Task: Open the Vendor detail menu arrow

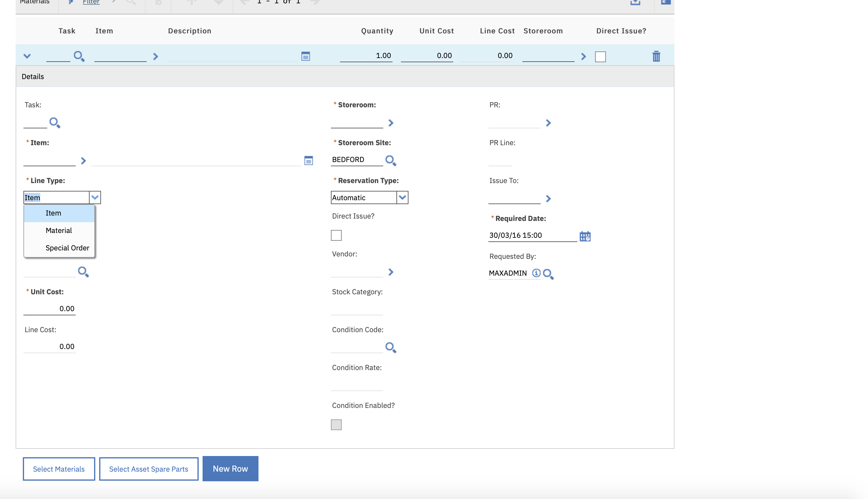Action: click(x=391, y=272)
